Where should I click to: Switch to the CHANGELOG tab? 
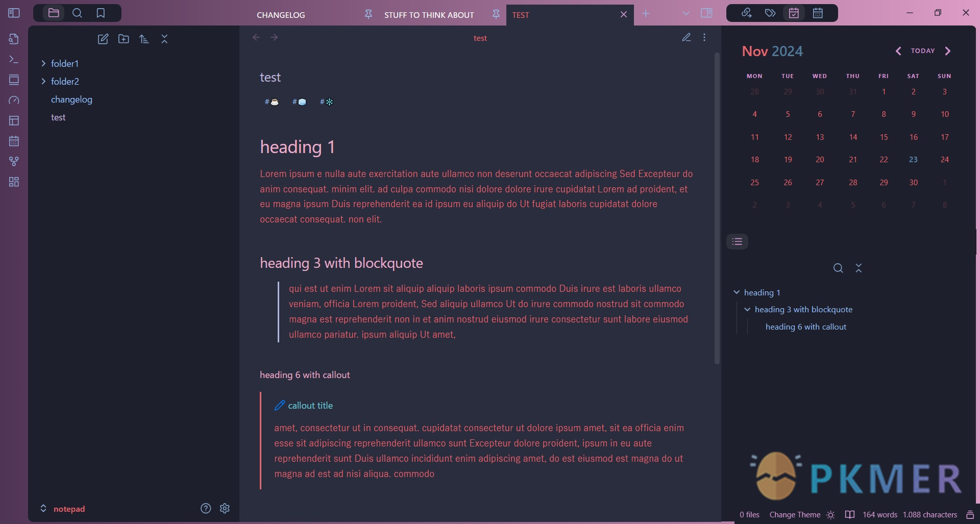(x=281, y=15)
